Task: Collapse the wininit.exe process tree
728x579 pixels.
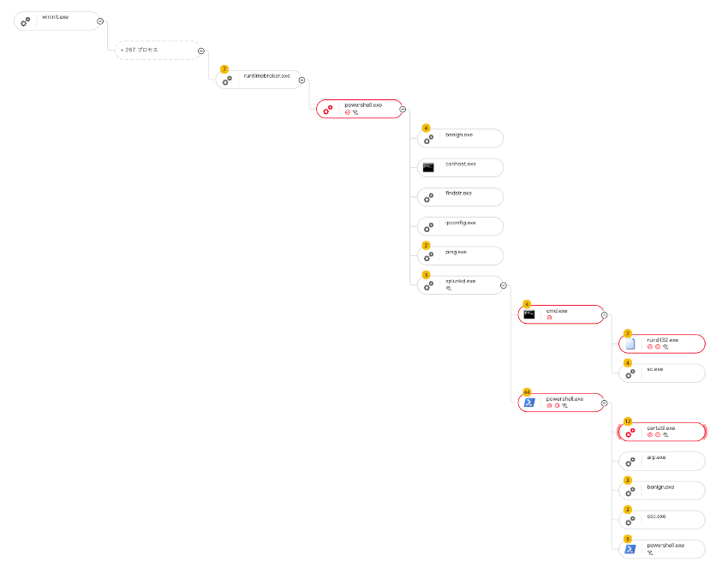Action: coord(101,21)
